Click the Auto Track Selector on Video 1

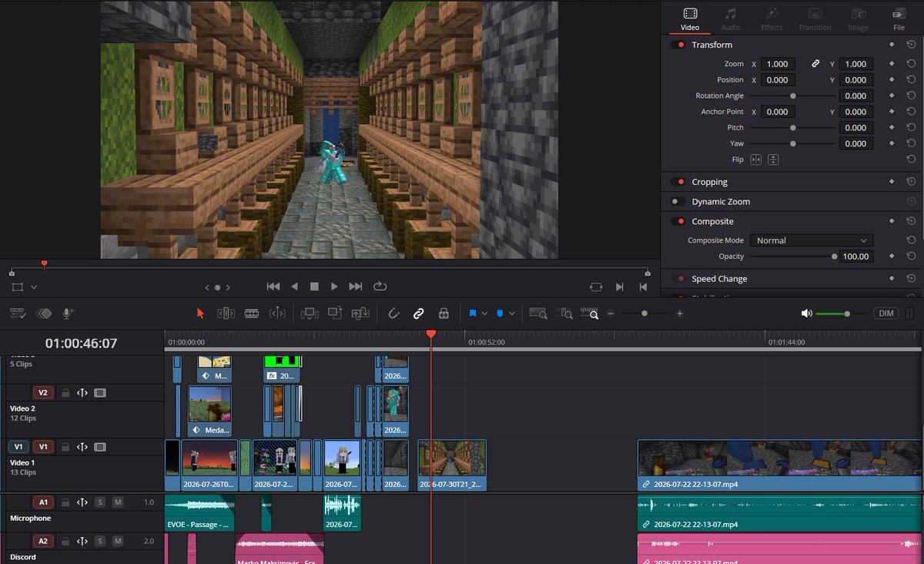pyautogui.click(x=82, y=446)
